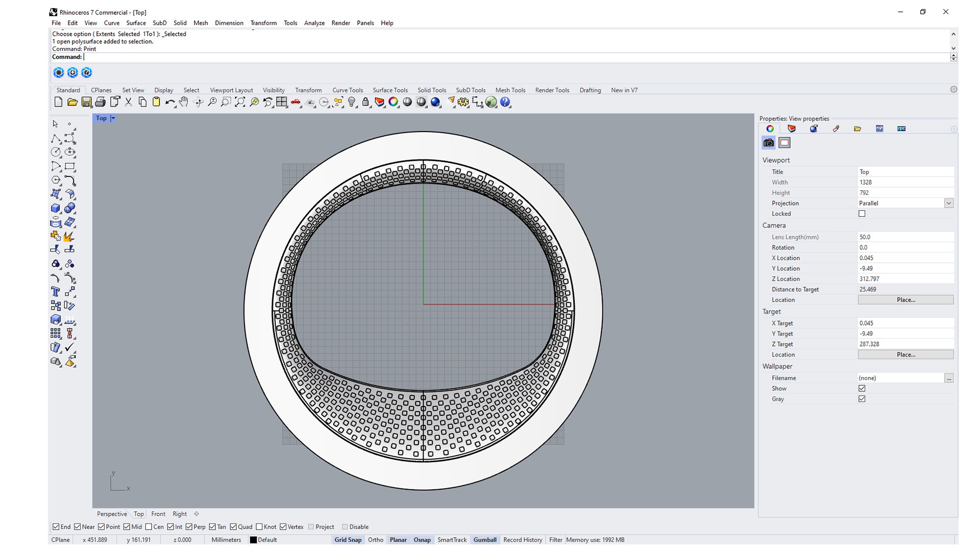Viewport: 980px width, 551px height.
Task: Open the Help question mark icon
Action: tap(505, 102)
